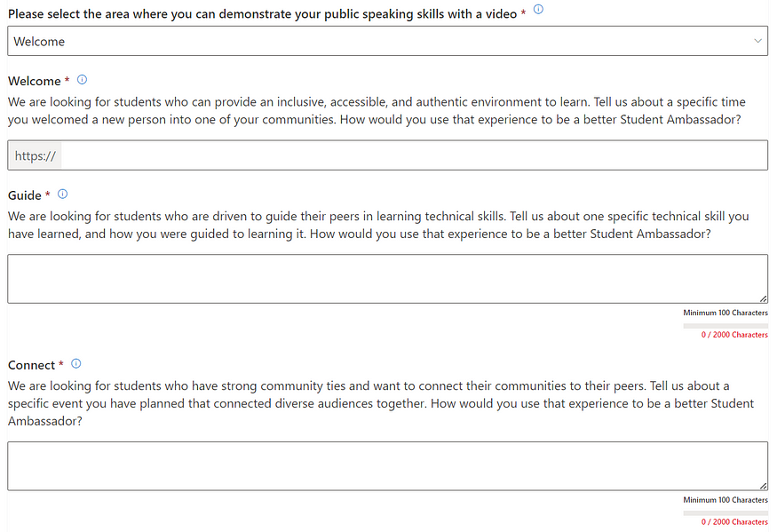Image resolution: width=777 pixels, height=532 pixels.
Task: Click the public speaking skills question label
Action: pyautogui.click(x=263, y=14)
